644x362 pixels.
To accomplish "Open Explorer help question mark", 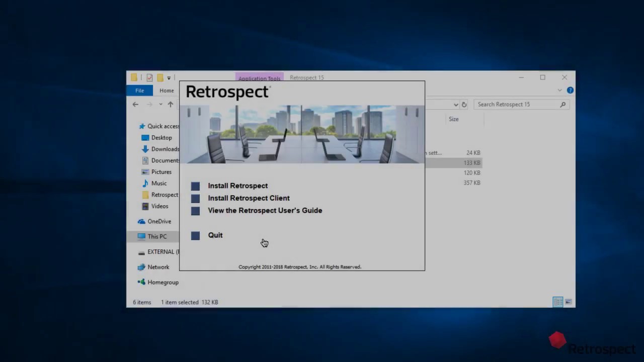I will click(570, 90).
